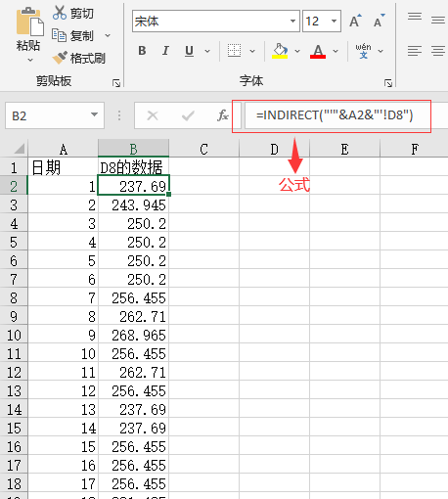Click the top align icon

coord(415,17)
